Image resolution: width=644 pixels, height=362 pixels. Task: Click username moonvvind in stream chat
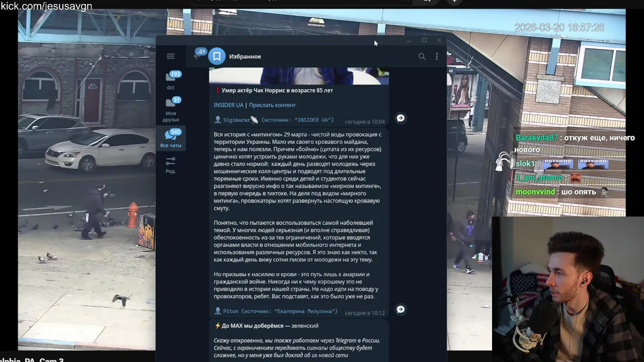(x=535, y=192)
